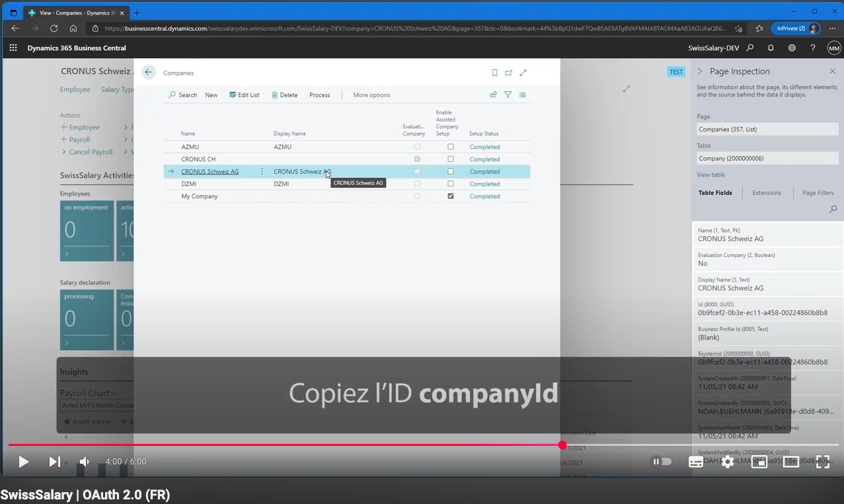Expand the Companies page to full width

(x=523, y=73)
